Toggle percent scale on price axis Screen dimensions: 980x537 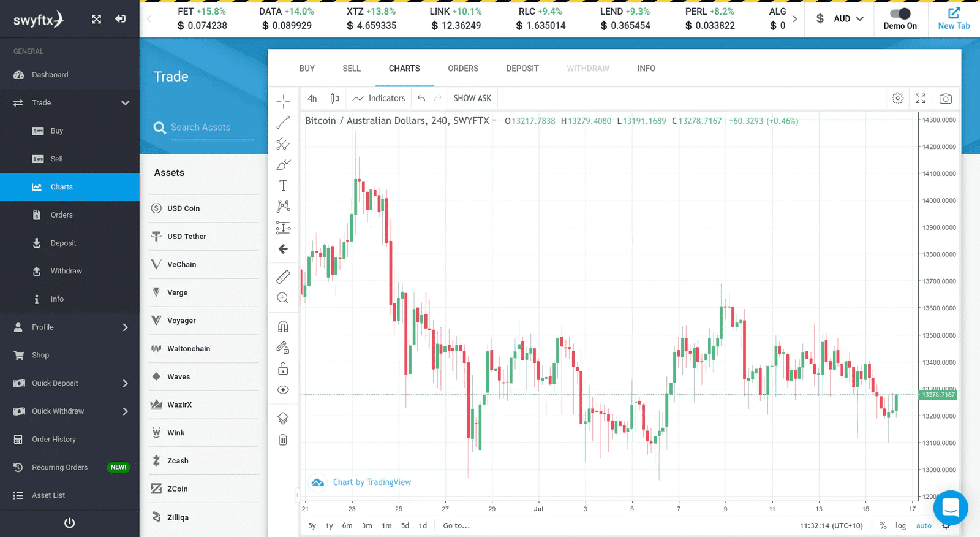pyautogui.click(x=883, y=526)
